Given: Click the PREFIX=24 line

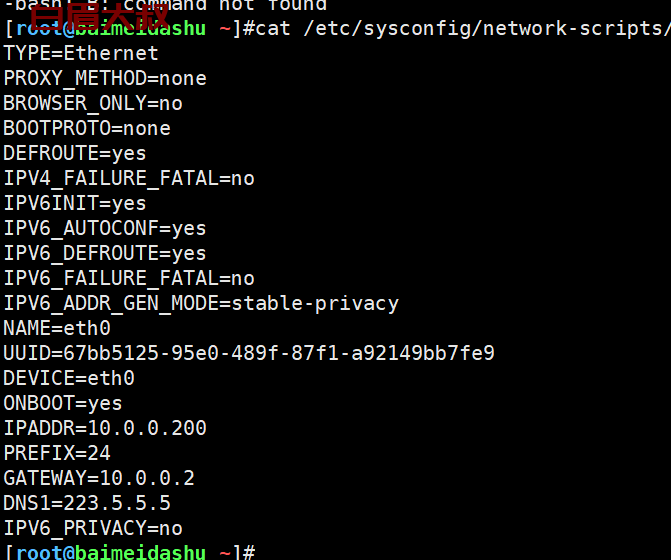Looking at the screenshot, I should 57,453.
